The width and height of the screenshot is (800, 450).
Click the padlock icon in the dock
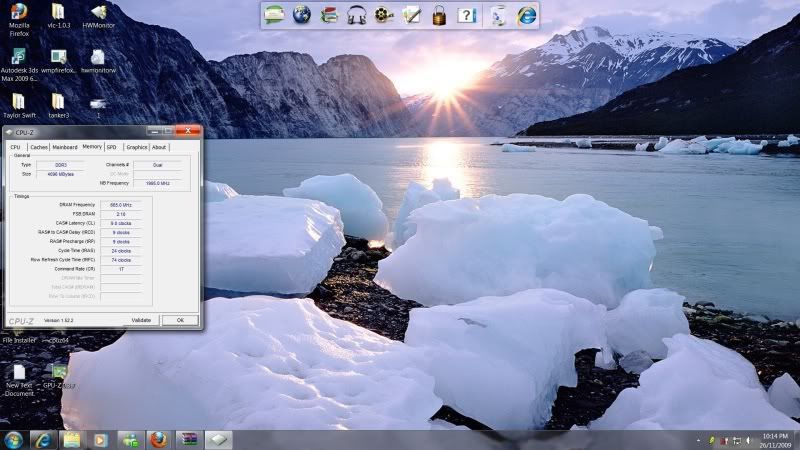point(439,15)
